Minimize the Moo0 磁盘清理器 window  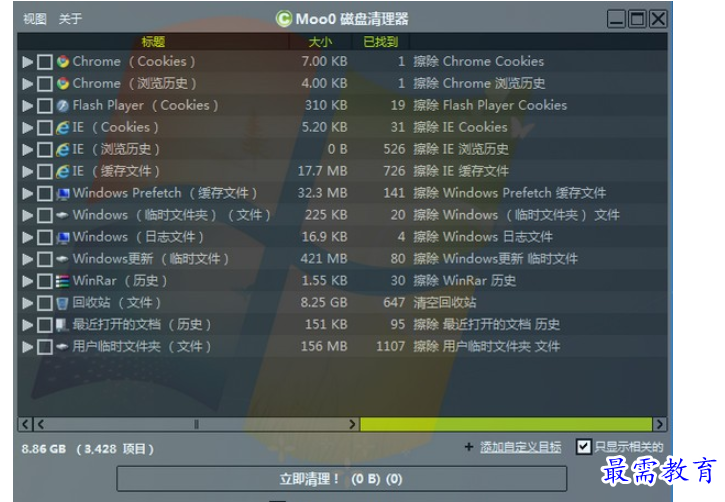tap(616, 19)
